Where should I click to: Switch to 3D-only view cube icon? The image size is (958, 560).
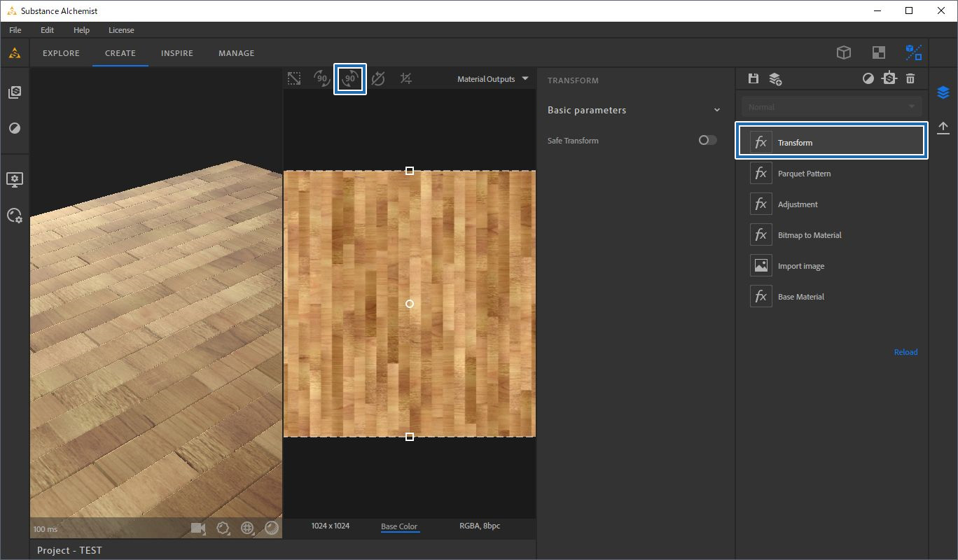tap(844, 52)
